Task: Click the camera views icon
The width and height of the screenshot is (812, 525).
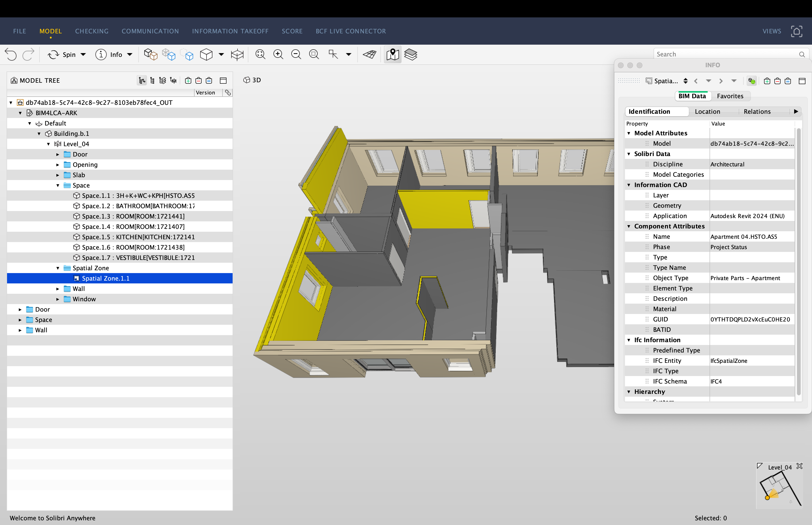Action: point(796,31)
